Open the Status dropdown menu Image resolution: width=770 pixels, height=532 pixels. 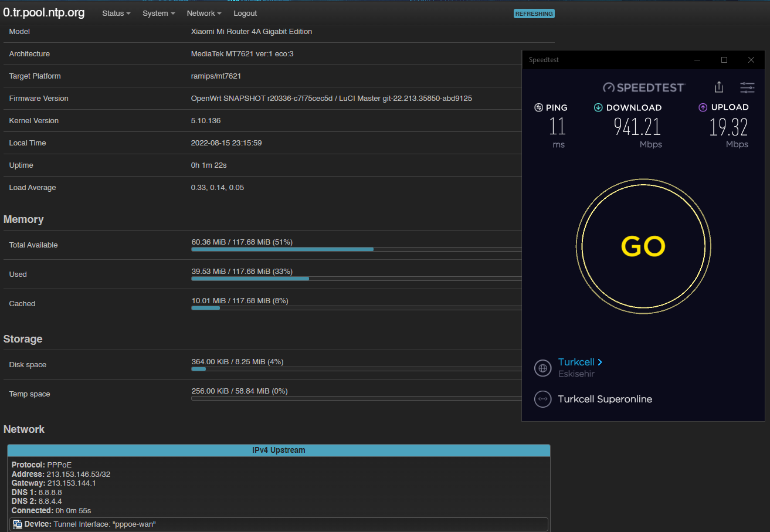[x=116, y=13]
